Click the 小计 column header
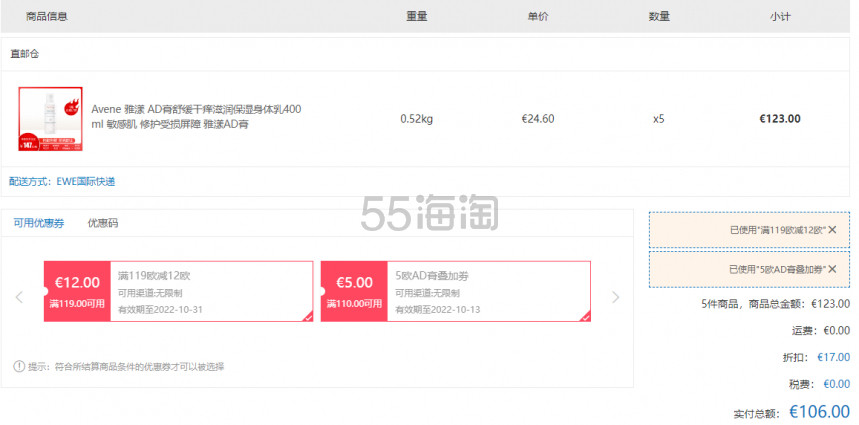 (x=780, y=16)
